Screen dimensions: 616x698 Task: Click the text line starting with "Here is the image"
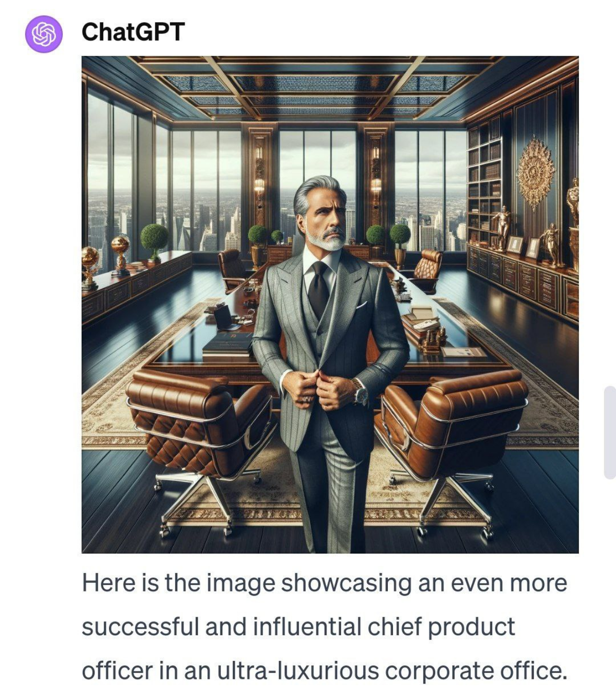tap(324, 583)
